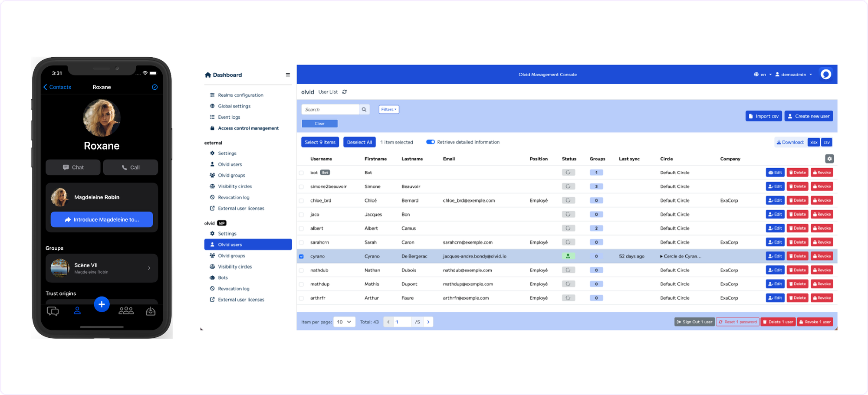Click the user list refresh icon
This screenshot has width=868, height=395.
[345, 92]
